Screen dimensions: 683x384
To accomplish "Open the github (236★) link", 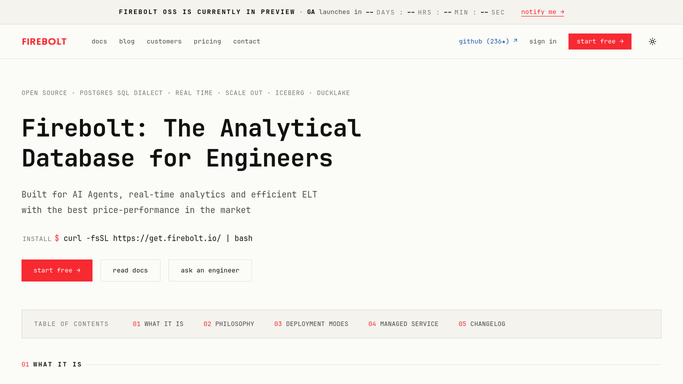I will [488, 41].
